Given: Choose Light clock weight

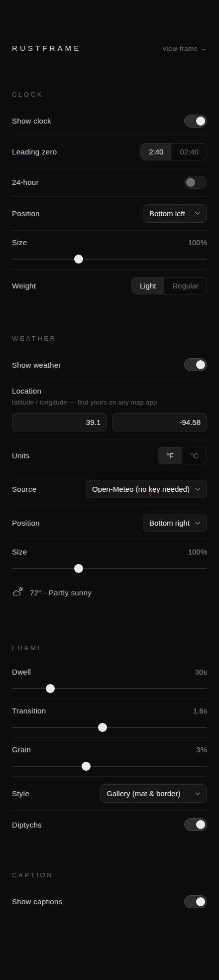Looking at the screenshot, I should coord(148,286).
